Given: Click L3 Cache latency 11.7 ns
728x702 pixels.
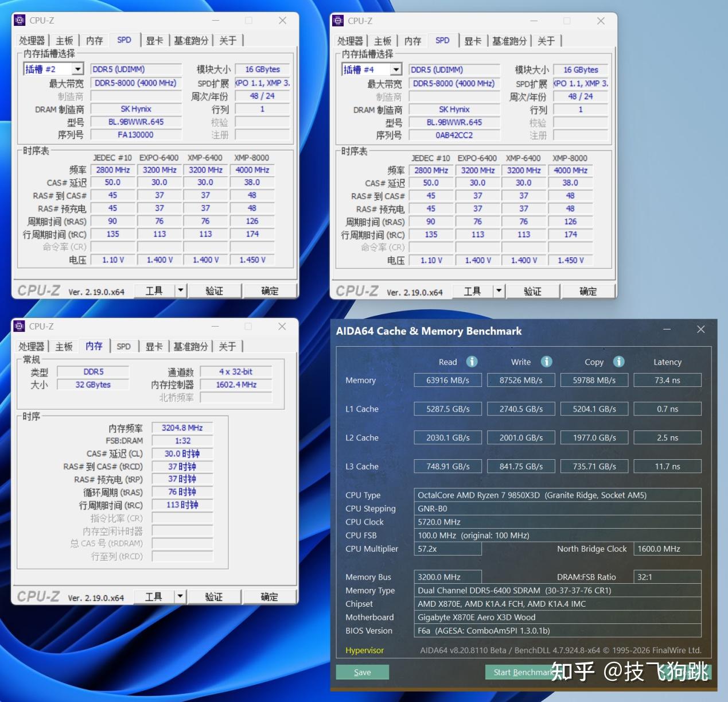Looking at the screenshot, I should (x=667, y=466).
